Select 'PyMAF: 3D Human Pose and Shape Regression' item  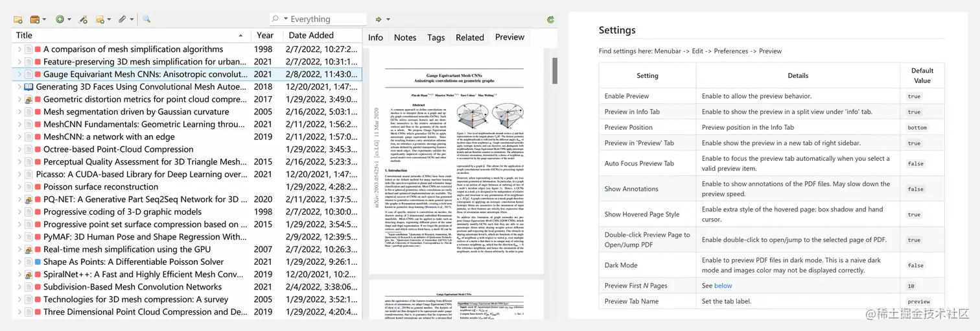tap(145, 237)
